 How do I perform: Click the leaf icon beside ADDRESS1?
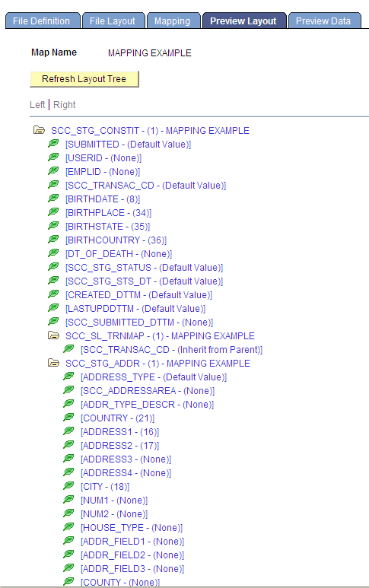[68, 431]
